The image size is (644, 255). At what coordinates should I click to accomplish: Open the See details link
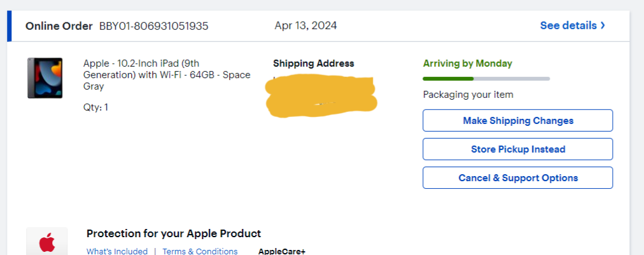[x=568, y=26]
